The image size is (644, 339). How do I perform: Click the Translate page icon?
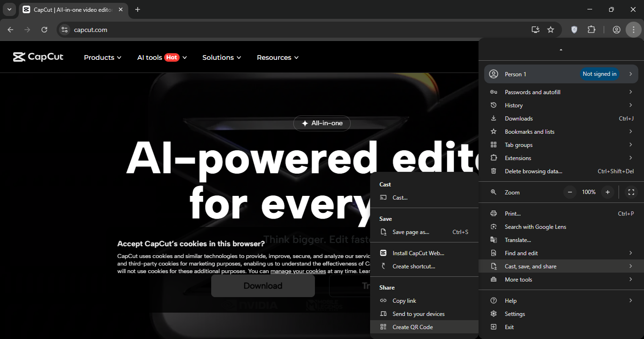click(x=494, y=240)
